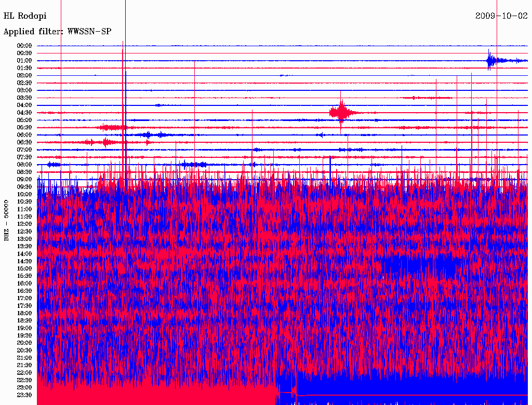Click the blue seismic event on 01:00 trace

491,60
